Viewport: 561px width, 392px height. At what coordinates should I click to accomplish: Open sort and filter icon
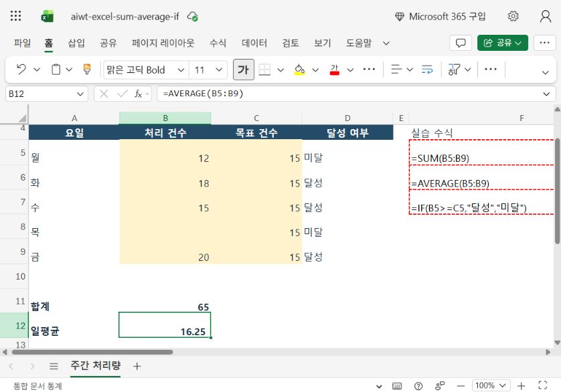pos(454,70)
